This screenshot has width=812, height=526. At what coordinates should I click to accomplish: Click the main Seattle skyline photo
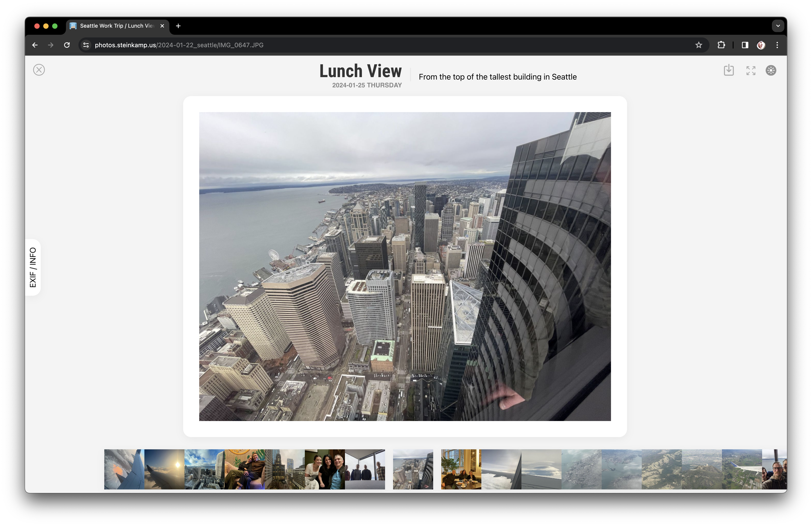click(405, 266)
